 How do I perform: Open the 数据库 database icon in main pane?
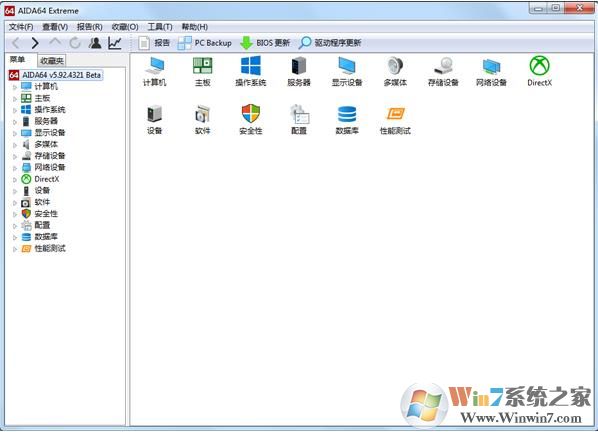pos(347,119)
